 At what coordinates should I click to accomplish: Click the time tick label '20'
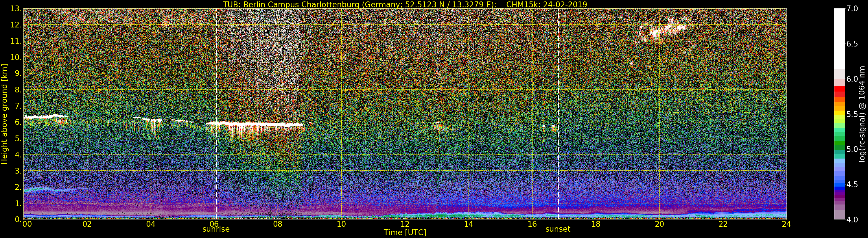(659, 224)
